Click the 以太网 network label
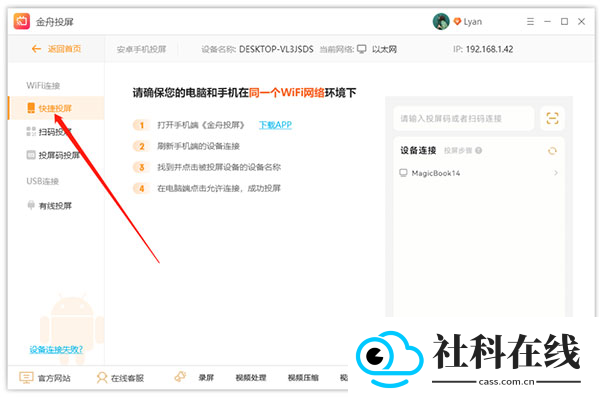The width and height of the screenshot is (600, 397). coord(384,49)
